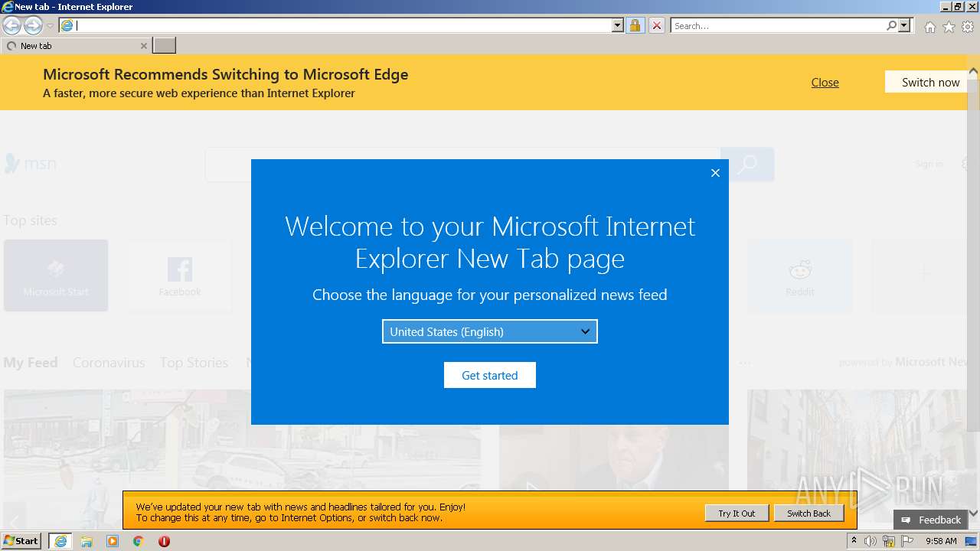Open the Tools gear icon

tap(968, 27)
